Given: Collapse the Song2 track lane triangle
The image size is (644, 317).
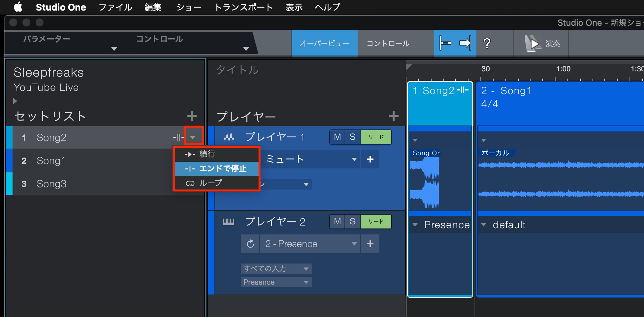Looking at the screenshot, I should click(x=415, y=140).
